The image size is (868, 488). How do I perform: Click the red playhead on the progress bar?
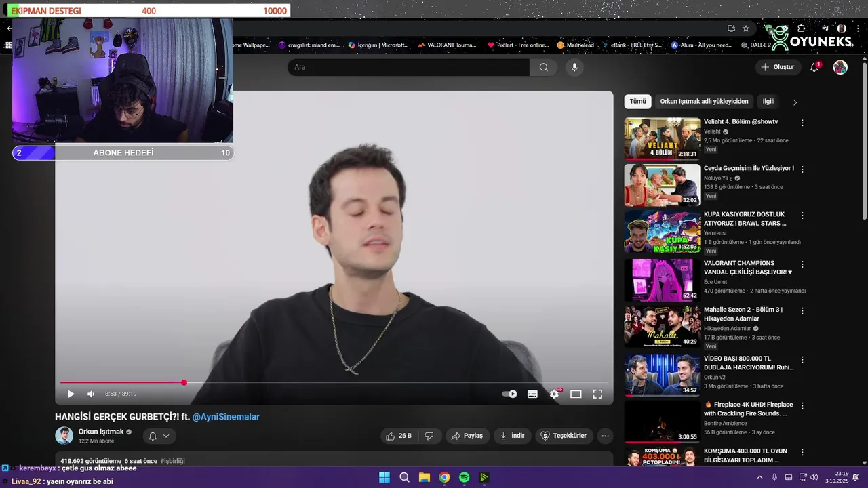tap(184, 382)
